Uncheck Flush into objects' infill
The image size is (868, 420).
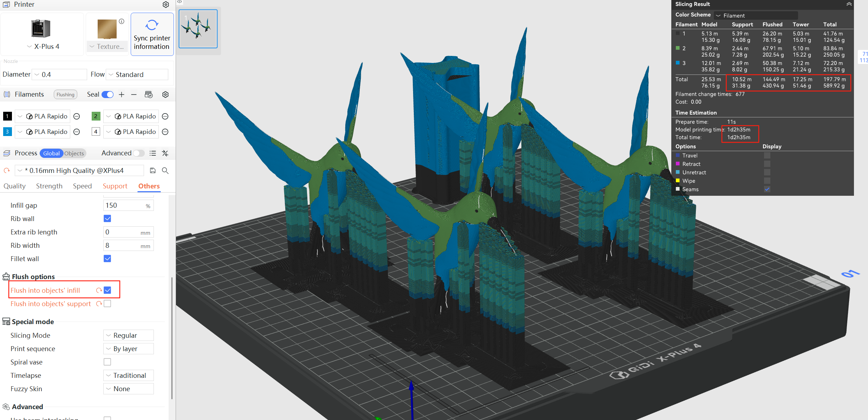(x=107, y=290)
